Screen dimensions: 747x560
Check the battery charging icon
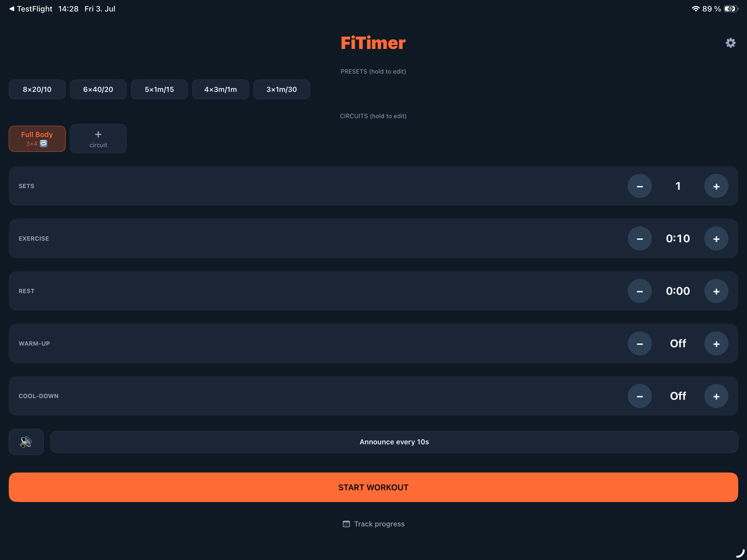[x=731, y=9]
